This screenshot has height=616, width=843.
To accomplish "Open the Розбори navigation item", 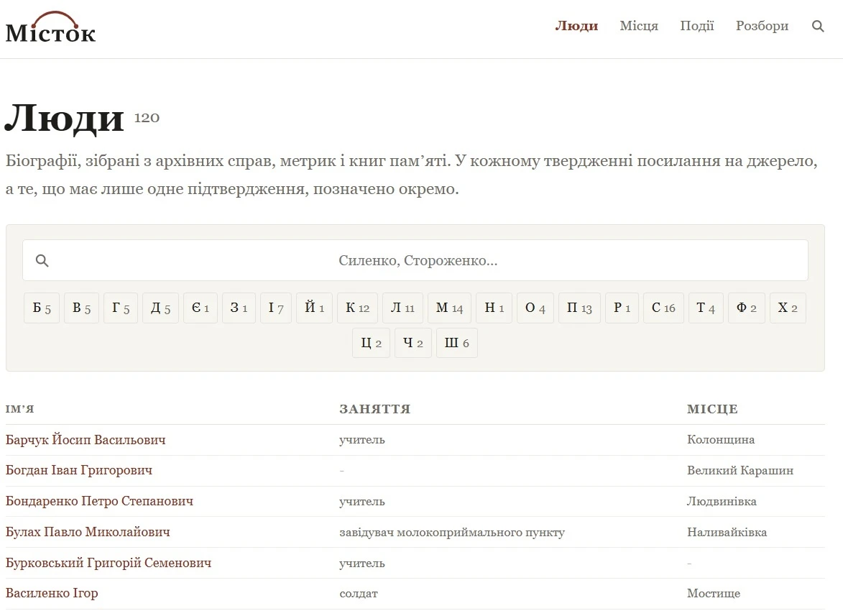I will (762, 26).
